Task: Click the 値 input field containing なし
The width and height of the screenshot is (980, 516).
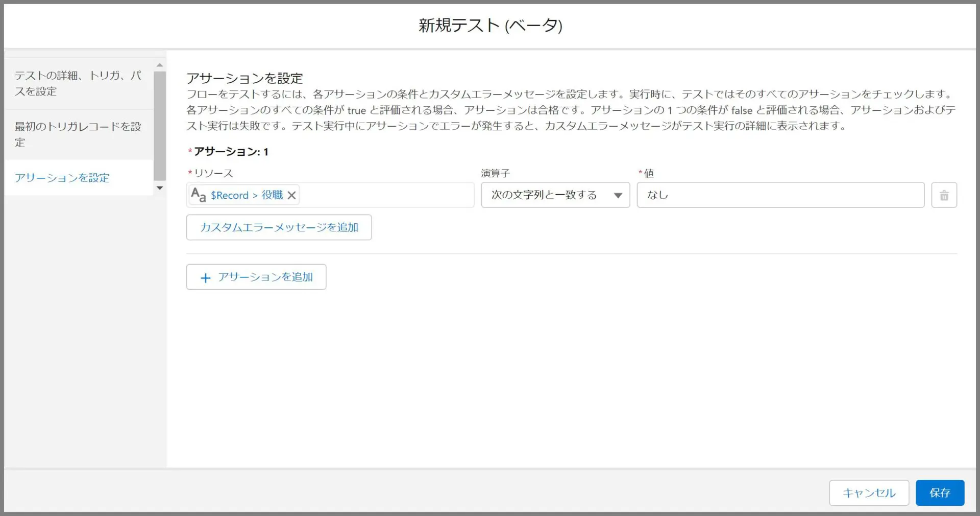Action: [780, 195]
